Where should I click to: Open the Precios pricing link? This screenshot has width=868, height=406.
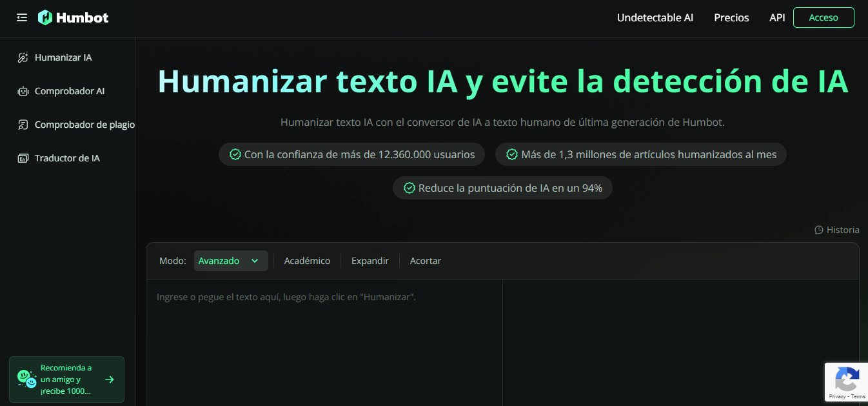point(731,17)
